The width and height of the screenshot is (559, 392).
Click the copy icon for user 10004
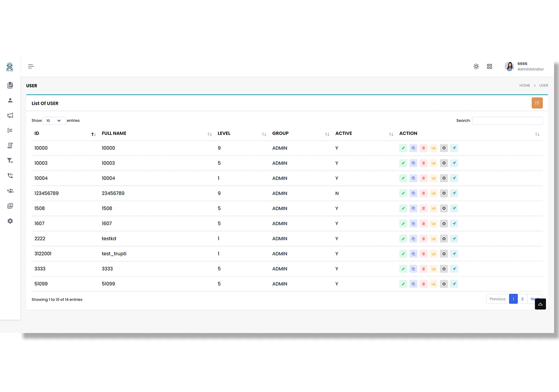click(413, 178)
